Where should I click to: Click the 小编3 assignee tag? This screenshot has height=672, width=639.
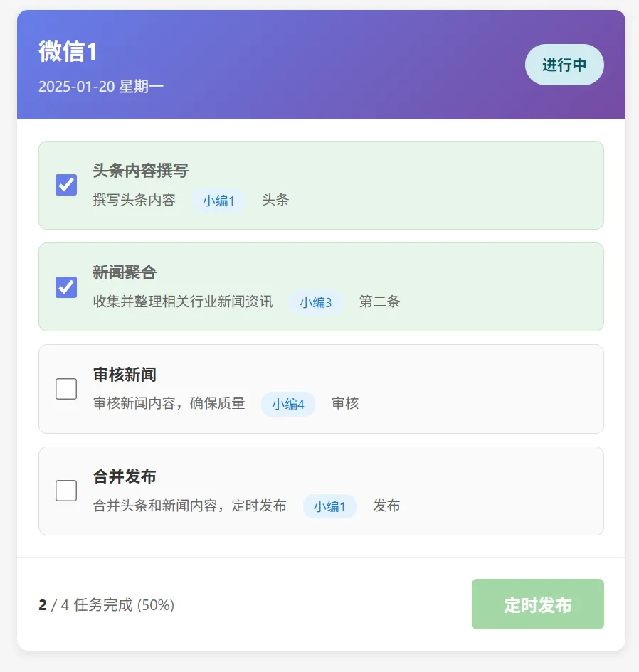pyautogui.click(x=315, y=302)
